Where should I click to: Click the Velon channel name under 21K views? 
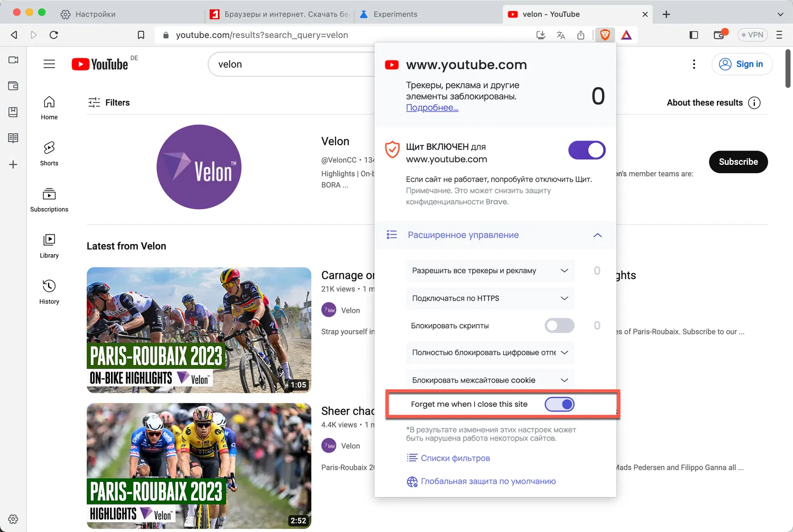(x=351, y=311)
